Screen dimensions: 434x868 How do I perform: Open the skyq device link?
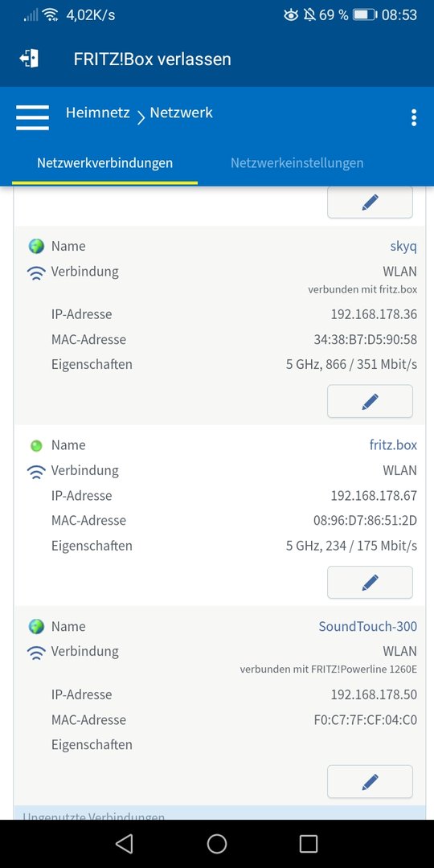[403, 247]
